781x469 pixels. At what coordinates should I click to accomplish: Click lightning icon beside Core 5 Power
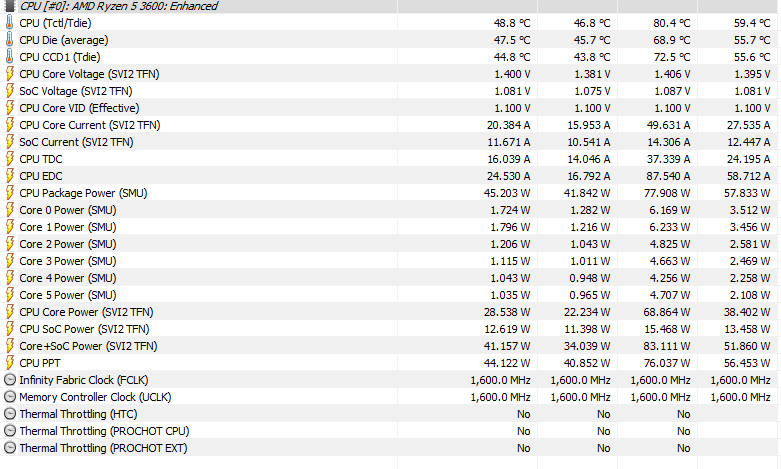pos(9,295)
